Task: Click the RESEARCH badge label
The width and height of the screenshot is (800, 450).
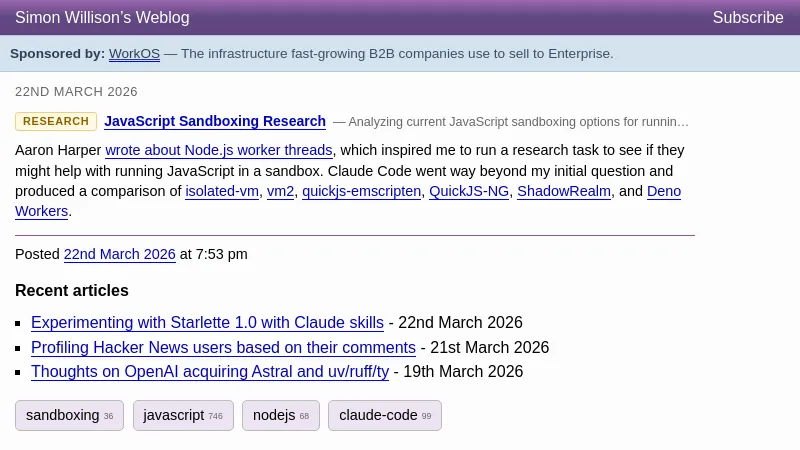Action: [56, 122]
